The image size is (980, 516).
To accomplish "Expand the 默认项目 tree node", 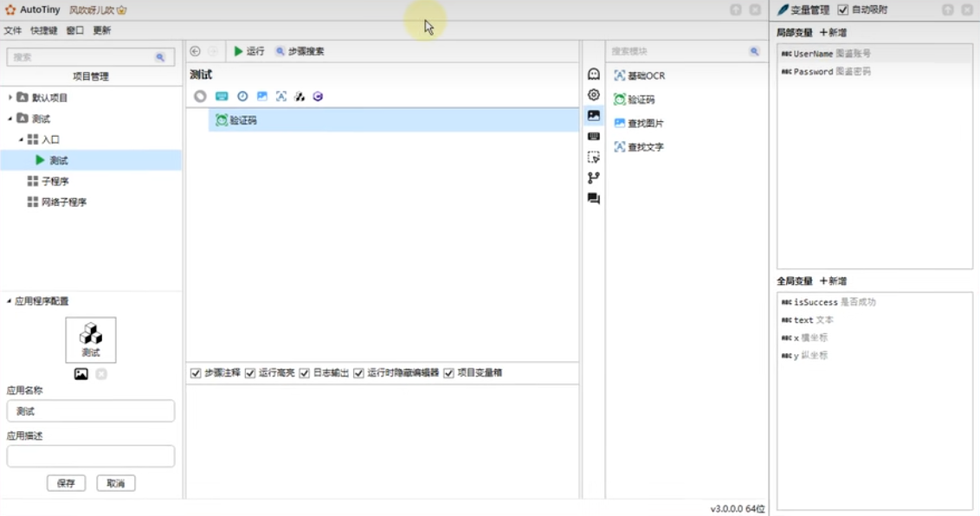I will click(10, 98).
